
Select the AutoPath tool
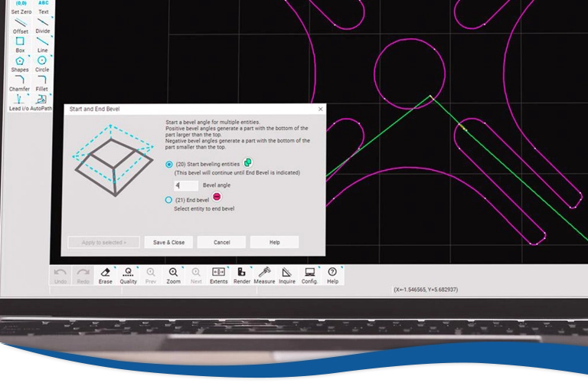(x=42, y=101)
